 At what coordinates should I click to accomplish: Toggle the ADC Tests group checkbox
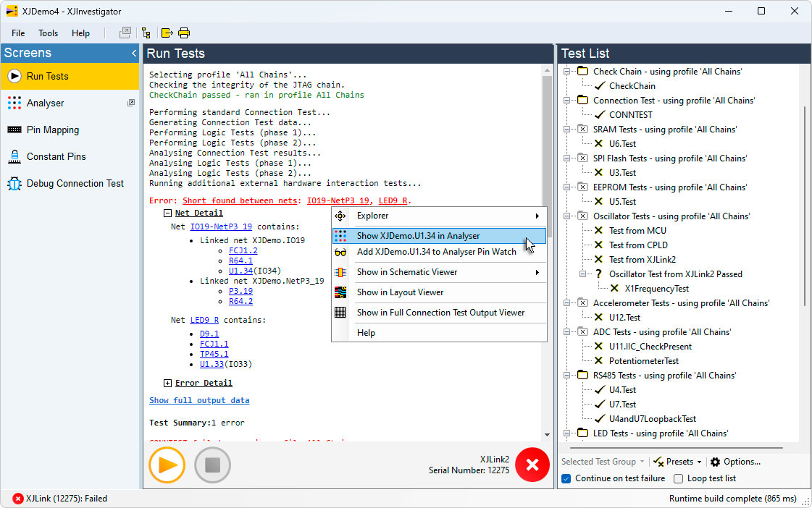[582, 332]
